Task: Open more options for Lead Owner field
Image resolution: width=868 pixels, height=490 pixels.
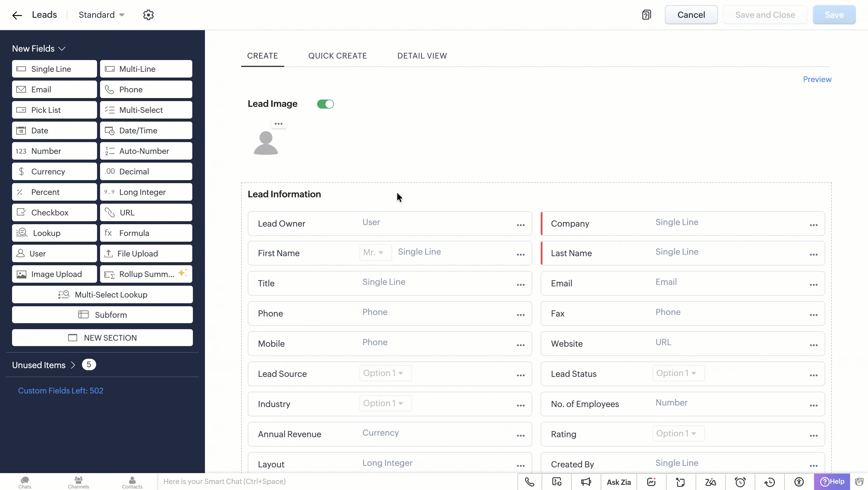Action: coord(520,225)
